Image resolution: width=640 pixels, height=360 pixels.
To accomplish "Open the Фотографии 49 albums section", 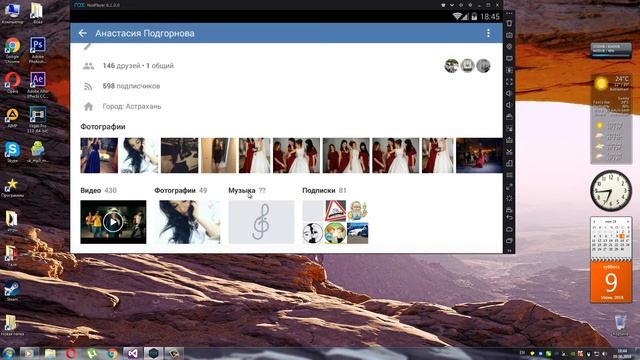I will click(x=180, y=190).
